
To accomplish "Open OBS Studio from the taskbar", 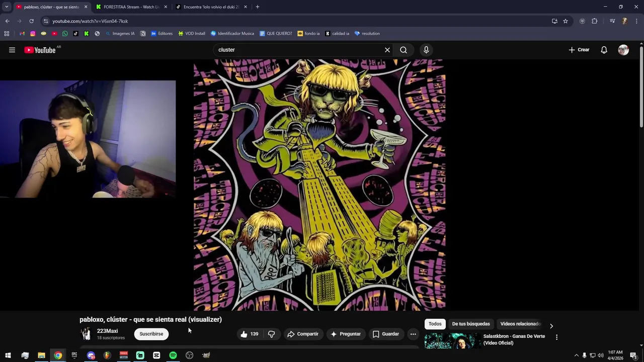I will point(189,355).
